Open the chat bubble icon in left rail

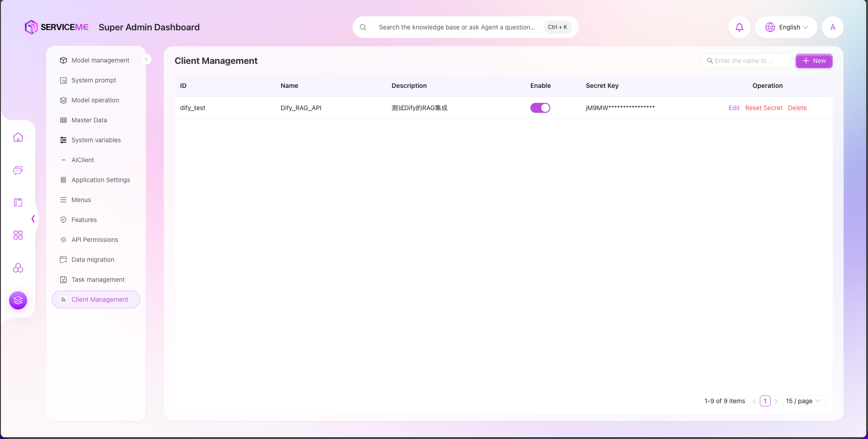click(x=18, y=170)
